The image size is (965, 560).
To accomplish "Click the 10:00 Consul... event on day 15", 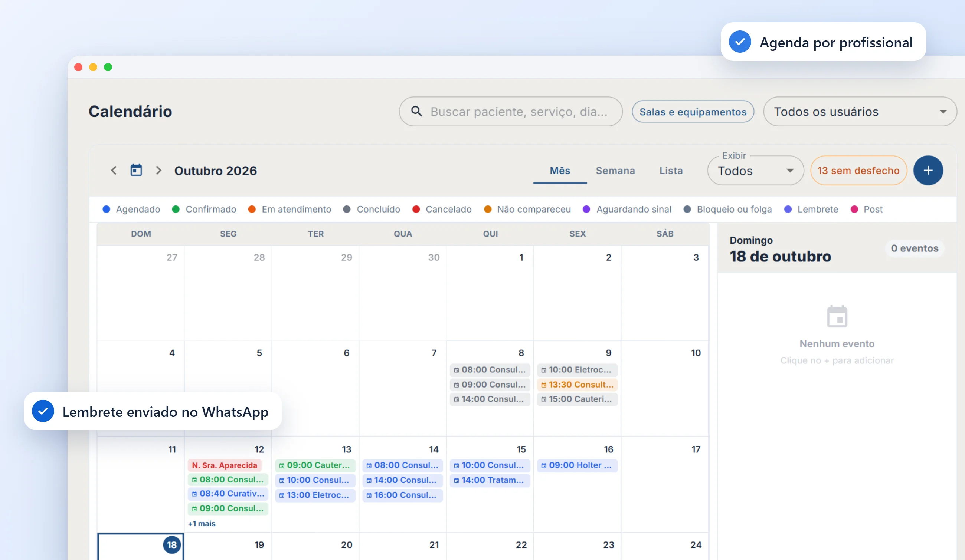I will tap(490, 465).
